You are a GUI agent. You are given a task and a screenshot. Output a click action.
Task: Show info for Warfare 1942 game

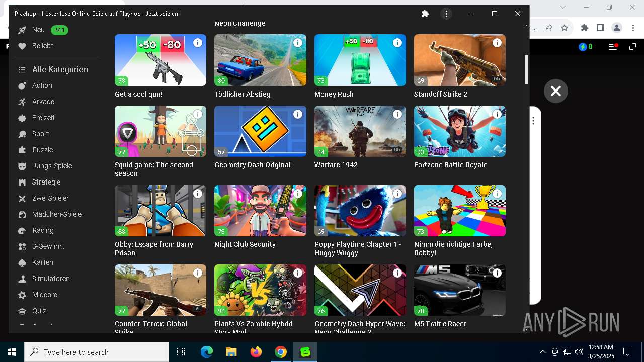[397, 114]
